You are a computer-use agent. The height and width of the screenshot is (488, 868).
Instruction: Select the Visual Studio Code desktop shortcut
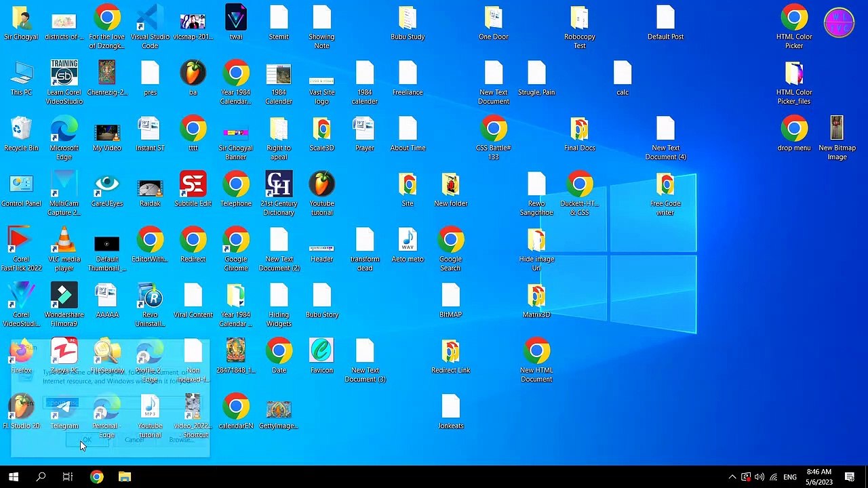point(150,27)
